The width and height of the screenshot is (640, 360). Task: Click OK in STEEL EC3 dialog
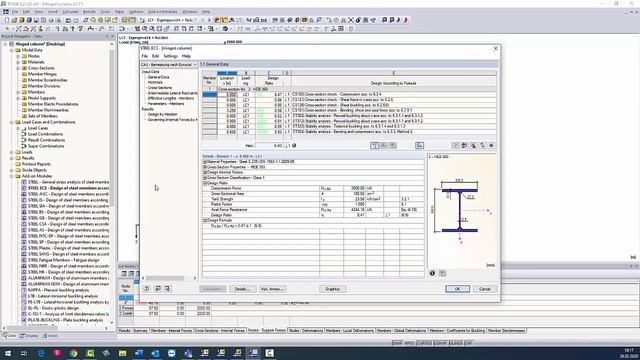(x=457, y=289)
